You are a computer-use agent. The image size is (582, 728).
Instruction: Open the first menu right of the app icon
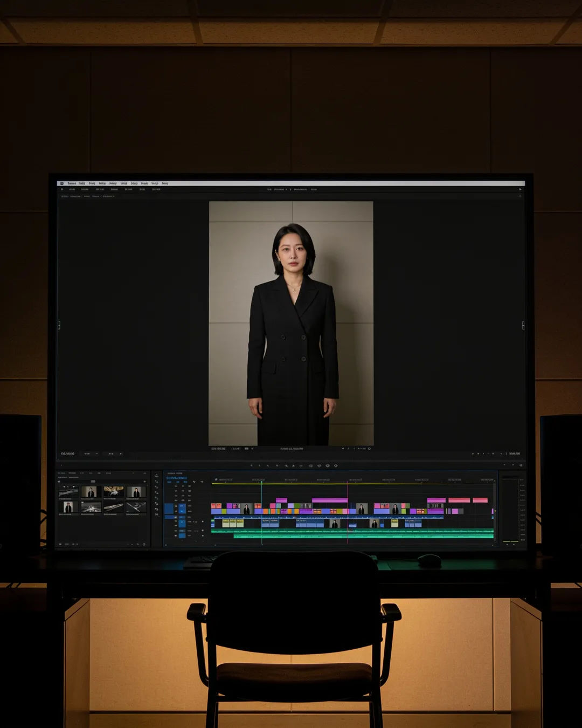[72, 183]
